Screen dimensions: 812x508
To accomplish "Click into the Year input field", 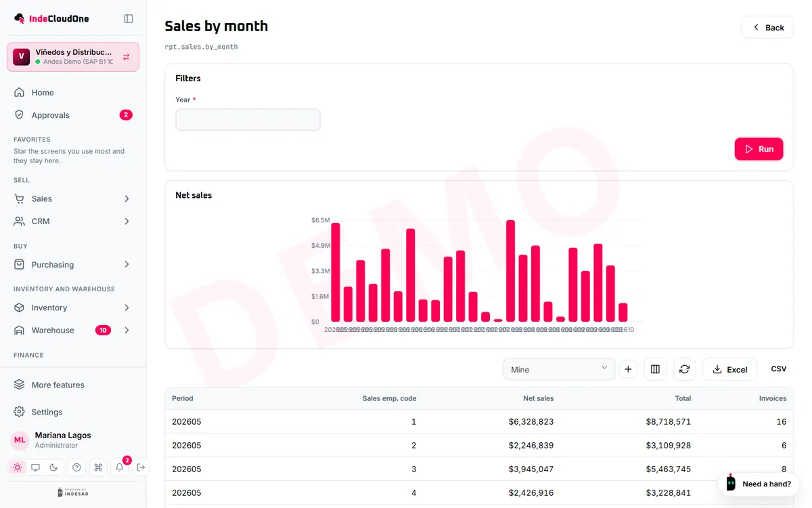I will coord(248,120).
